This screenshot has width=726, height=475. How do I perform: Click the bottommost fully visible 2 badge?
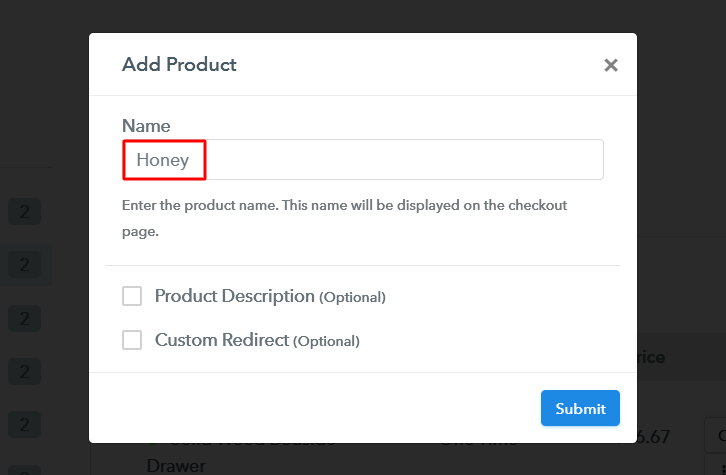tap(25, 425)
